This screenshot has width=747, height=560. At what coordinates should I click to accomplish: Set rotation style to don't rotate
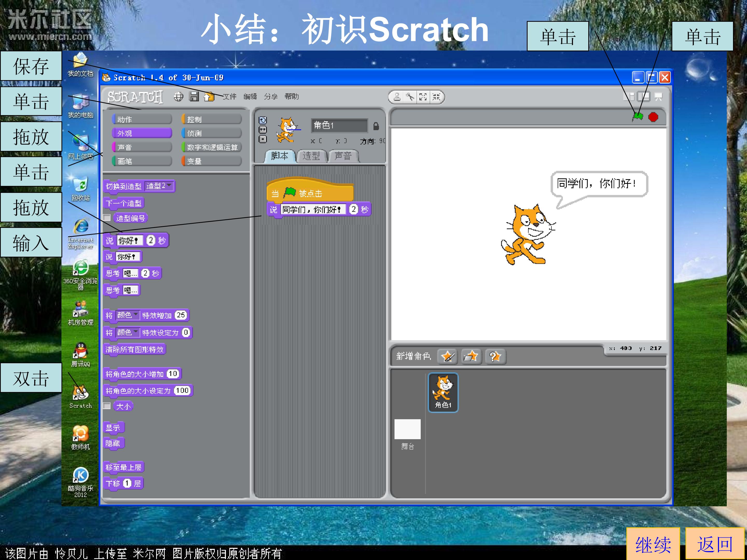coord(263,139)
